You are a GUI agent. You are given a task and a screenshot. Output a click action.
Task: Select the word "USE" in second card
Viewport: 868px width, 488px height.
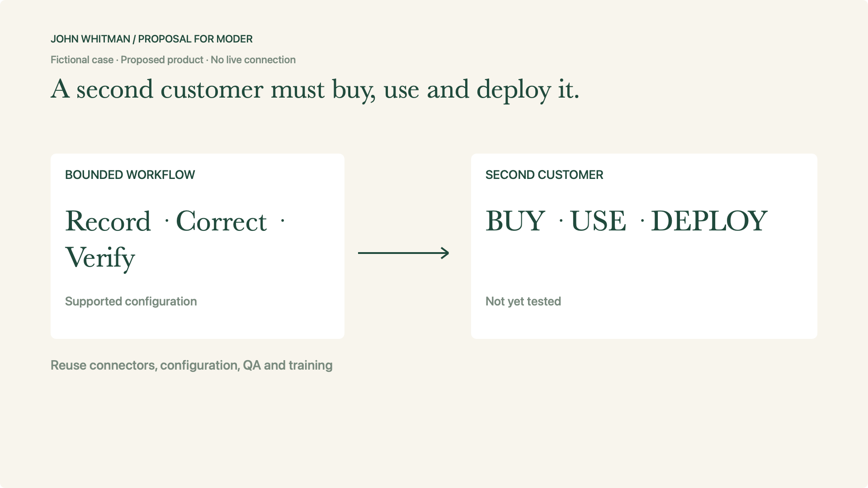point(598,221)
